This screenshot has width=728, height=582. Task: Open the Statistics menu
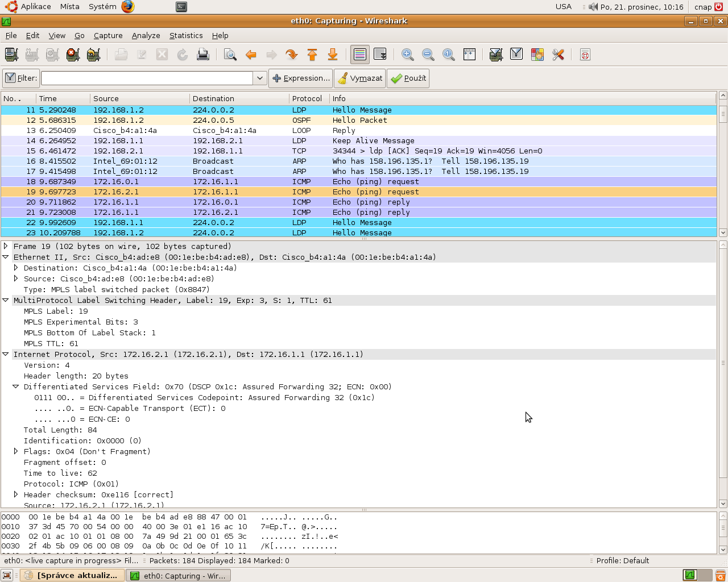tap(186, 35)
